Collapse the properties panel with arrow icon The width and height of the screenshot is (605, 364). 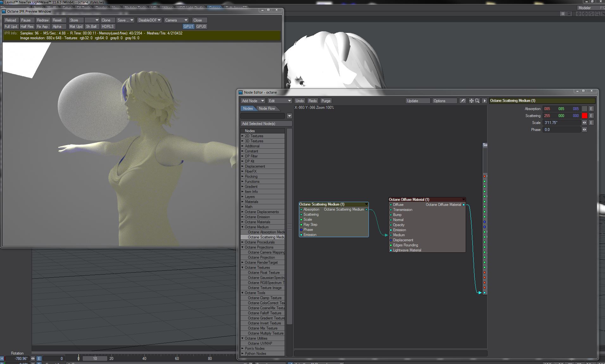484,101
